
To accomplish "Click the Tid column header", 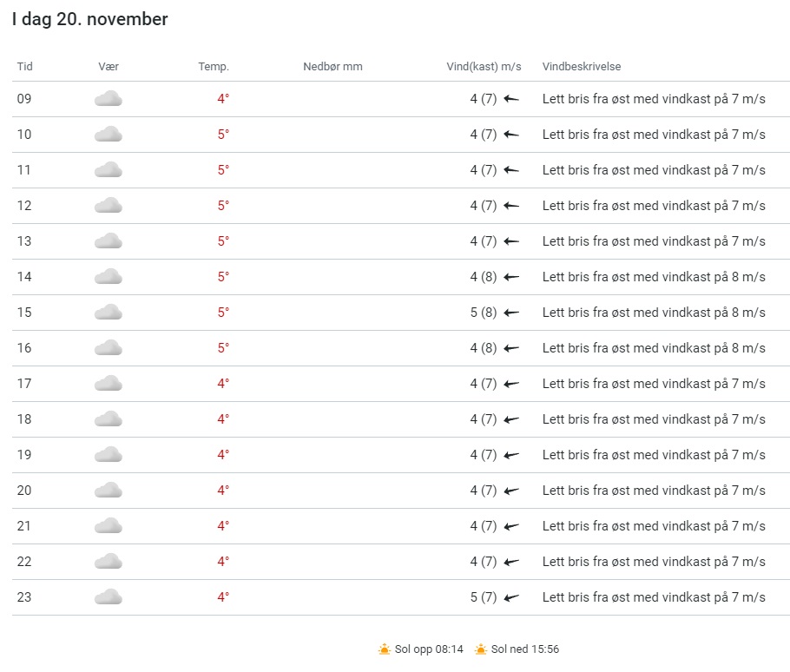I will click(x=25, y=67).
